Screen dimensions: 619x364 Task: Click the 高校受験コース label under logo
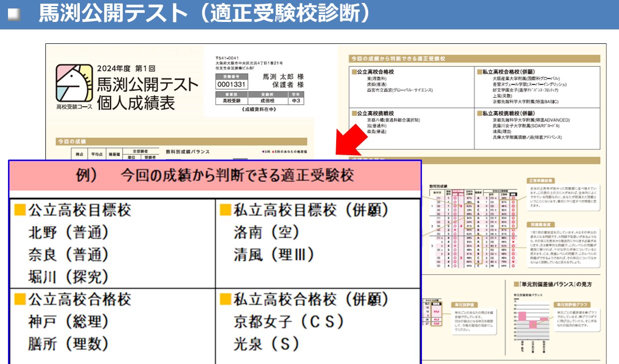coord(74,107)
